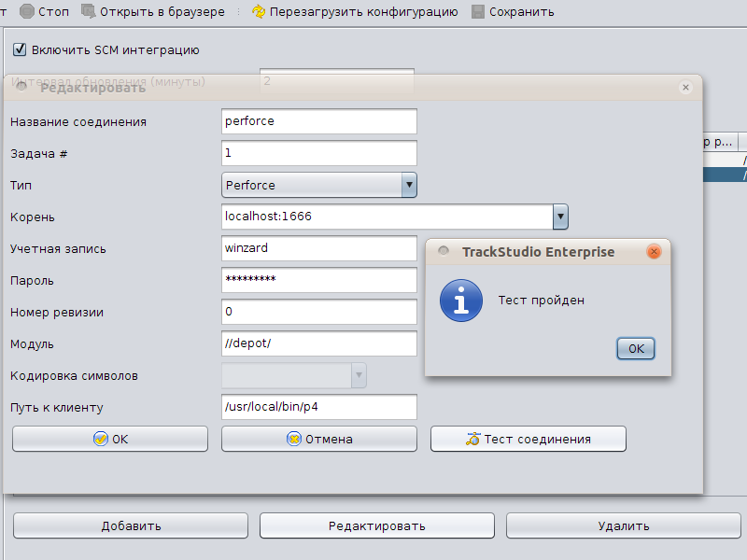Image resolution: width=747 pixels, height=560 pixels.
Task: Click the Название соединения label
Action: [78, 122]
